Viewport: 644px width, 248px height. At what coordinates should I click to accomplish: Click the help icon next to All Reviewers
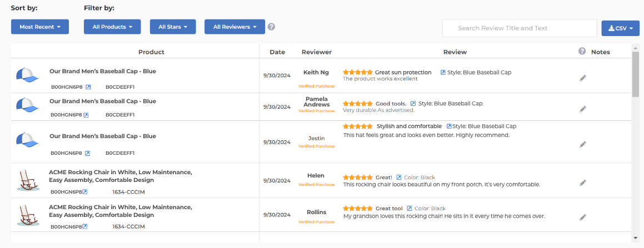coord(271,27)
